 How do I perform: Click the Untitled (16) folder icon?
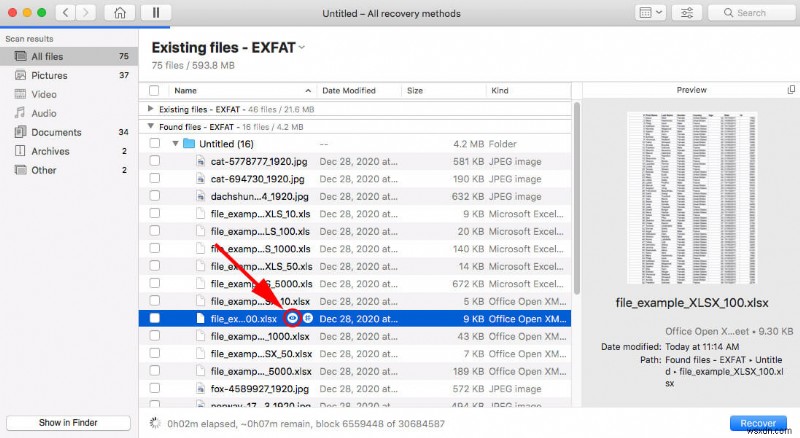click(x=189, y=143)
